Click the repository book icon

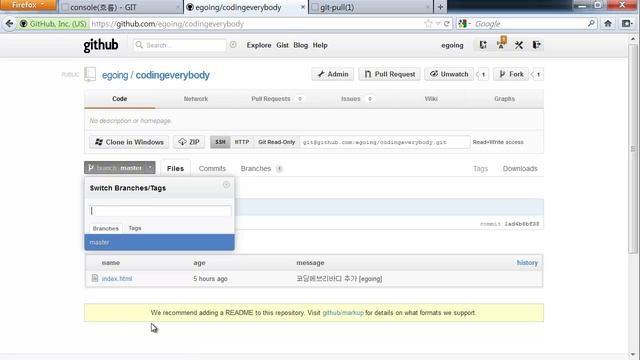click(90, 74)
